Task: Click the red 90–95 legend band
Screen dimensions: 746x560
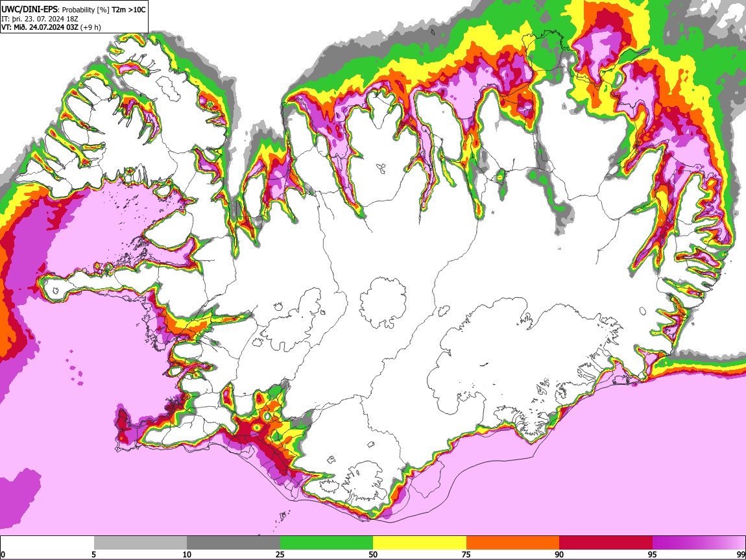Action: (x=606, y=543)
